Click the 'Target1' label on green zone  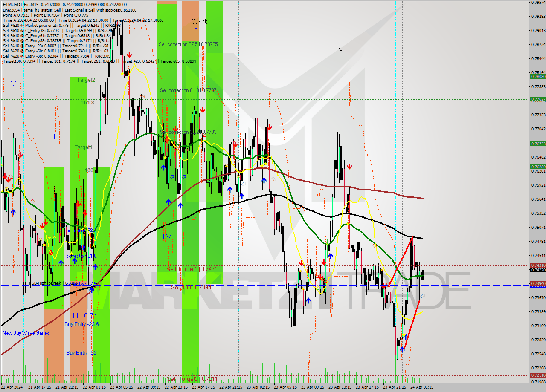coord(83,147)
